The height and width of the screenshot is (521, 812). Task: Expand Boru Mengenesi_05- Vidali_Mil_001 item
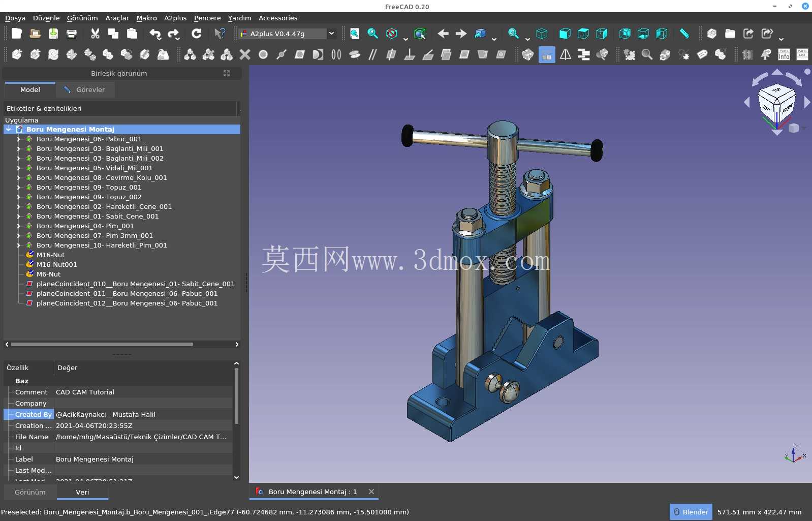point(18,168)
